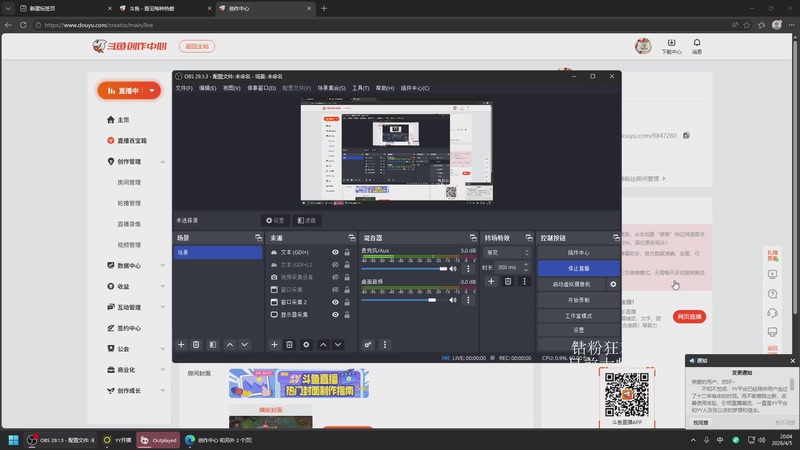This screenshot has height=450, width=800.
Task: Hide the 窗口采集 2 source
Action: [x=335, y=302]
